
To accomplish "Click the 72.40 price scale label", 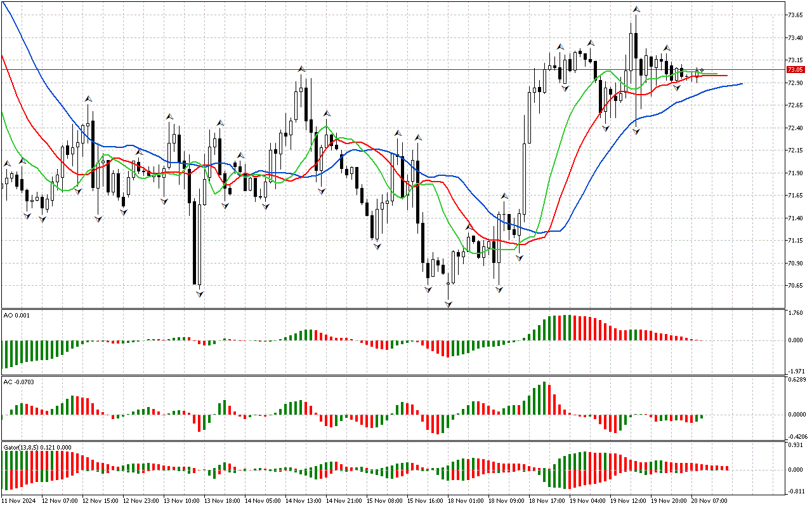I will (x=796, y=128).
